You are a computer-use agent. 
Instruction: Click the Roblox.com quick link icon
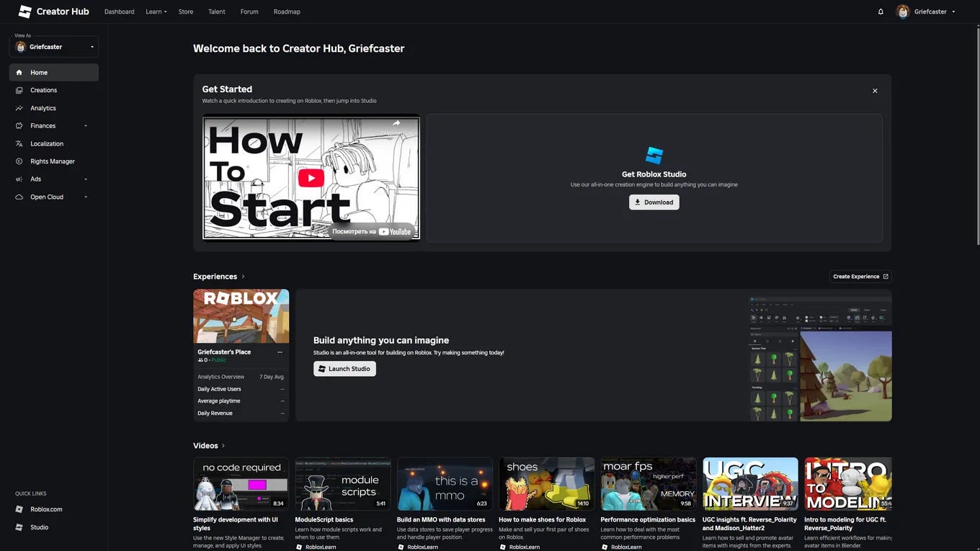pyautogui.click(x=19, y=509)
